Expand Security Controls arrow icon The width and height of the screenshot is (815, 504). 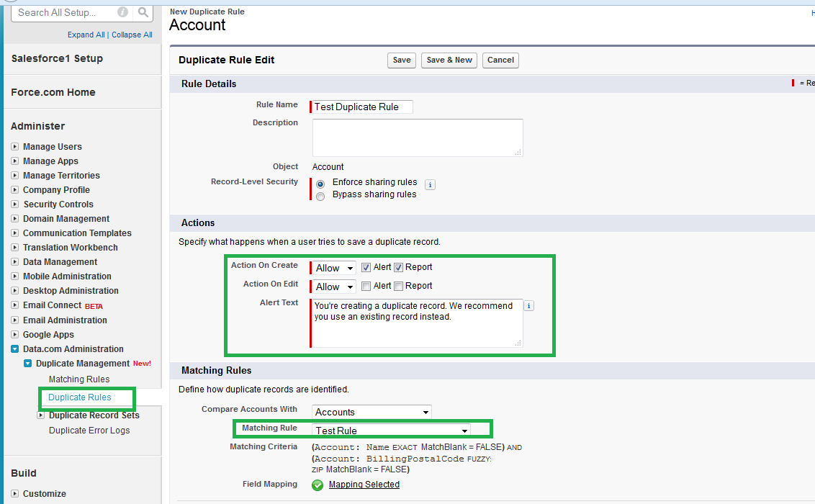pos(15,204)
